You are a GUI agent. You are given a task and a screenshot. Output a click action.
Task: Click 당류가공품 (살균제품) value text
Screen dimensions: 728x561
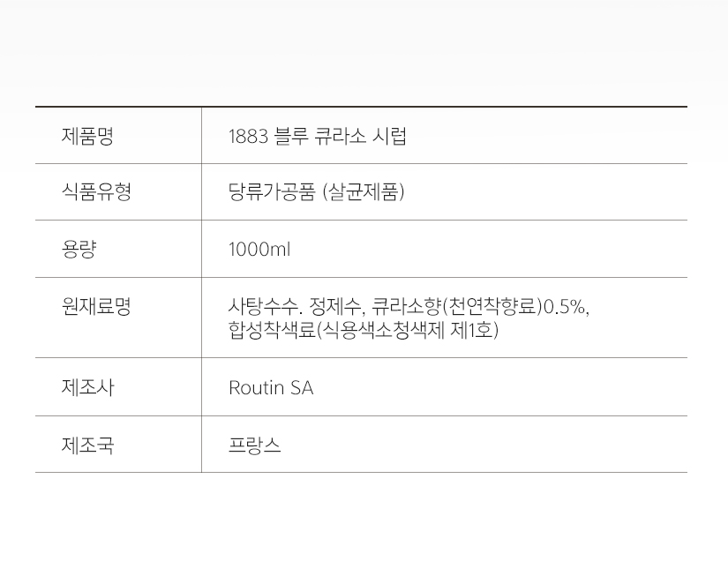click(317, 192)
